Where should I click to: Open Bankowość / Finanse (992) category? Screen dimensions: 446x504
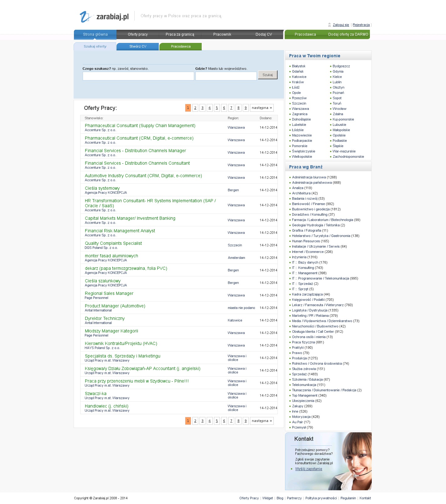point(313,204)
